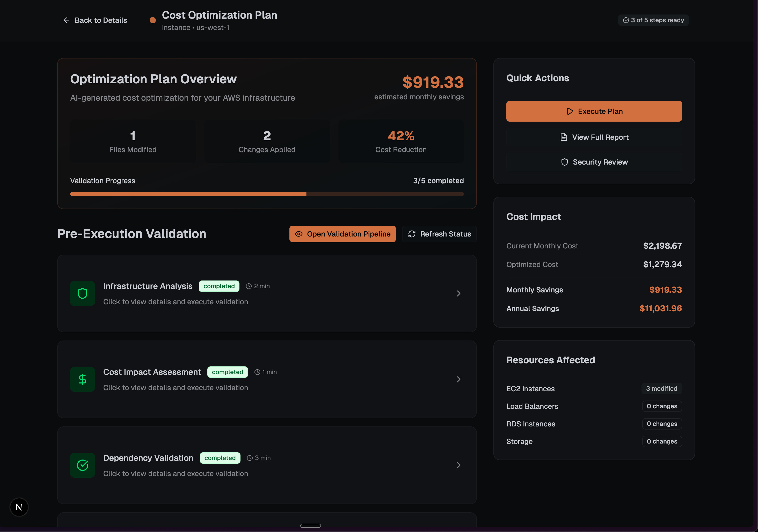Click the dollar sign icon for Cost Impact Assessment
This screenshot has height=532, width=758.
pyautogui.click(x=83, y=379)
